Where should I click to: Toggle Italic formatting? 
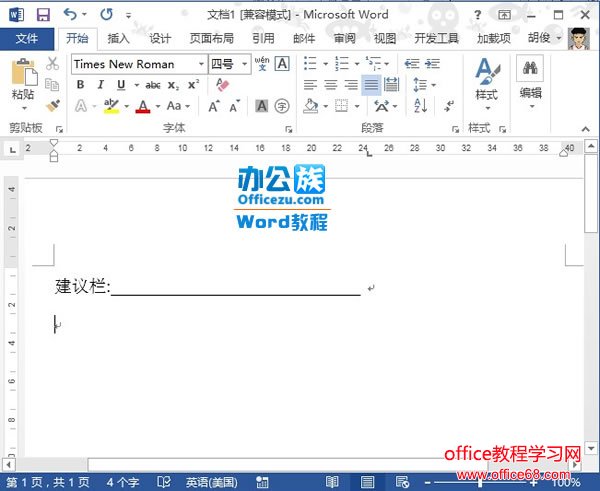pos(100,85)
